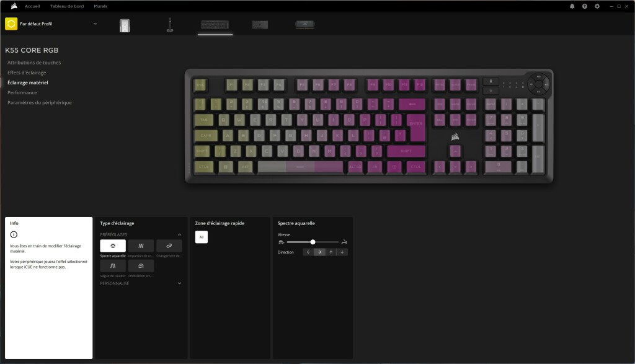The width and height of the screenshot is (635, 364).
Task: Open the help icon in the titlebar
Action: (x=584, y=6)
